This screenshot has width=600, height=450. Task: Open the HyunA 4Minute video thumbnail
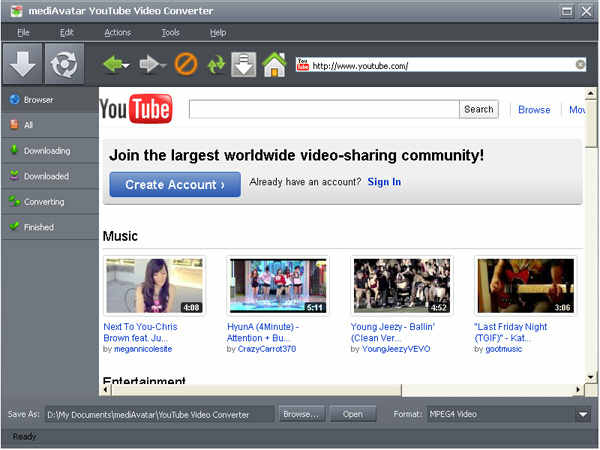coord(278,285)
